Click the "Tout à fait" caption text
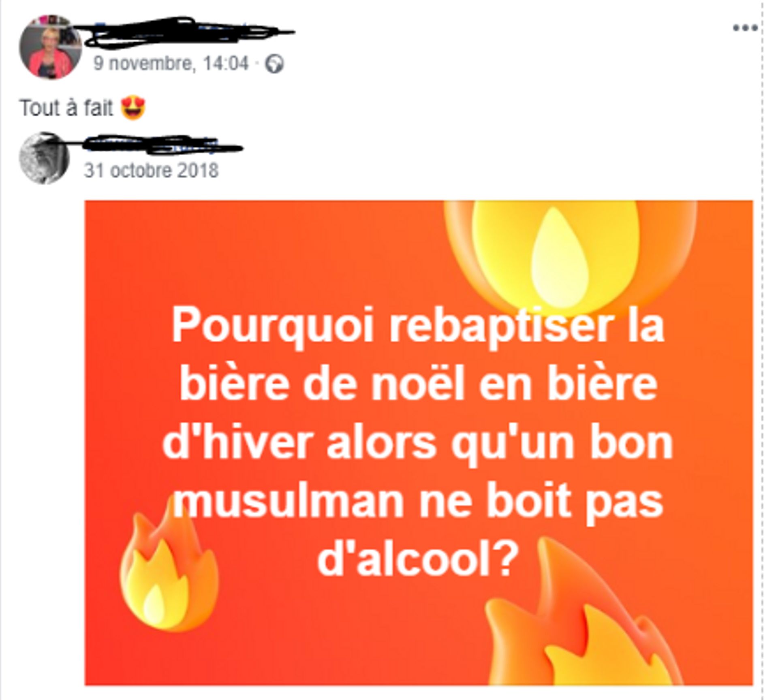This screenshot has height=700, width=778. click(66, 108)
